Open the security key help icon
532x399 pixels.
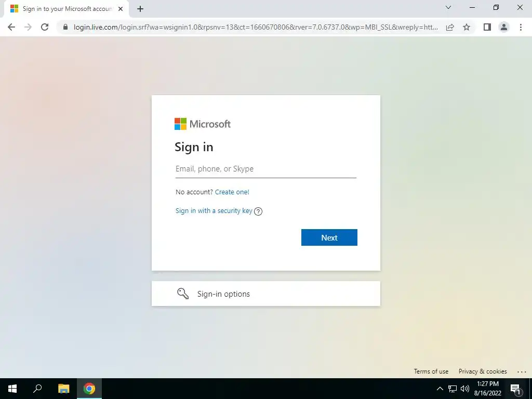258,211
